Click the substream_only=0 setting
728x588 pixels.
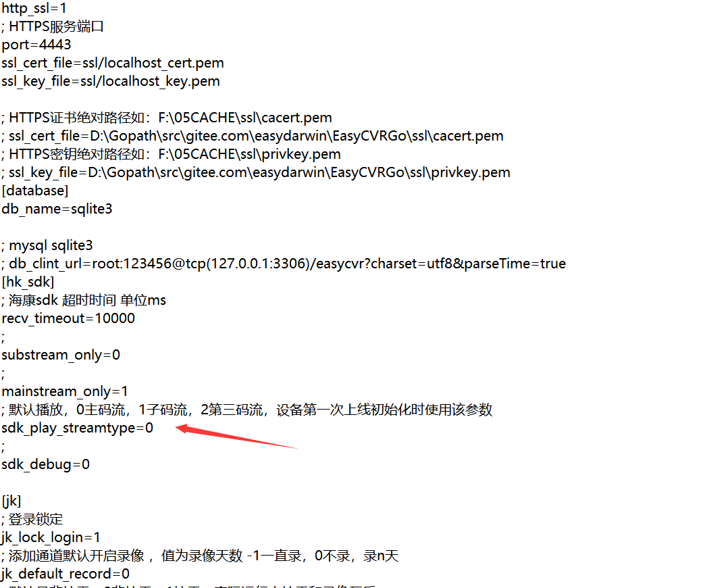click(61, 355)
